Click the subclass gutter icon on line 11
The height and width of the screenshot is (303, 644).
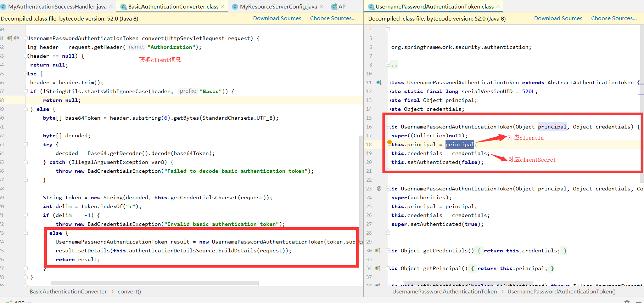379,82
